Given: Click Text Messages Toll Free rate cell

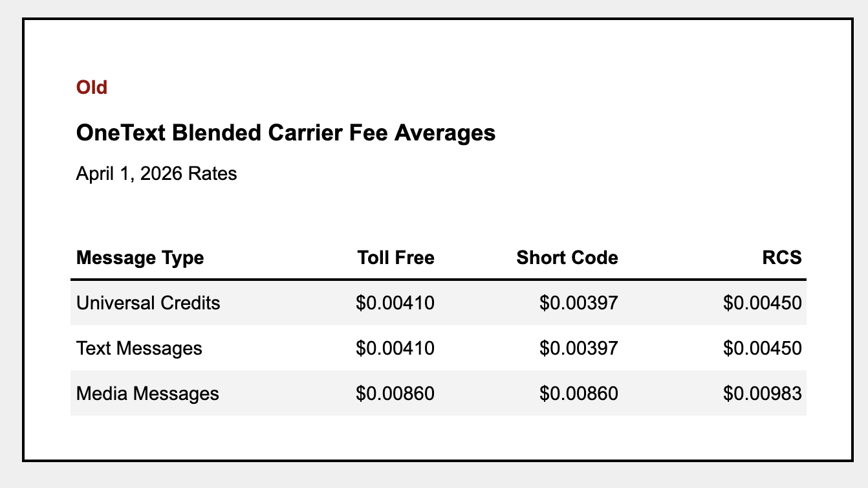Looking at the screenshot, I should (395, 348).
